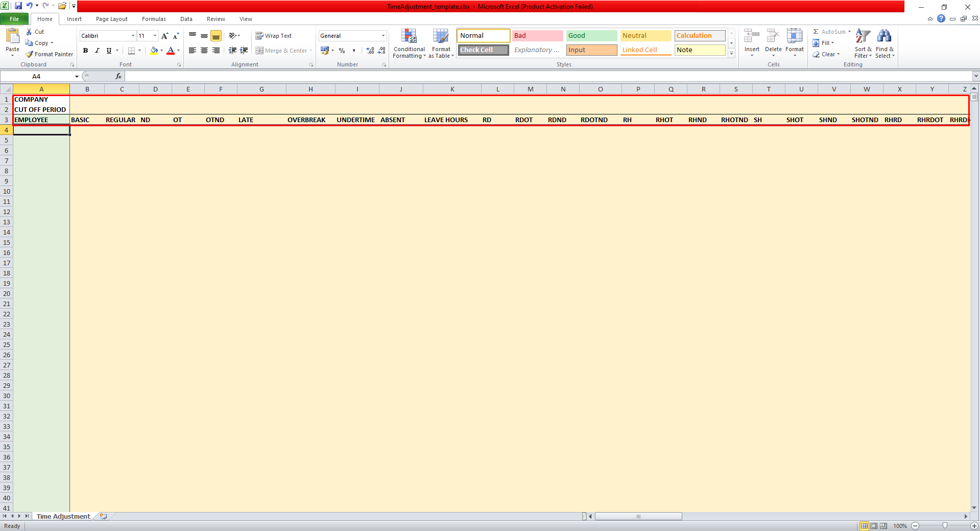Apply the Check Cell style

(483, 50)
